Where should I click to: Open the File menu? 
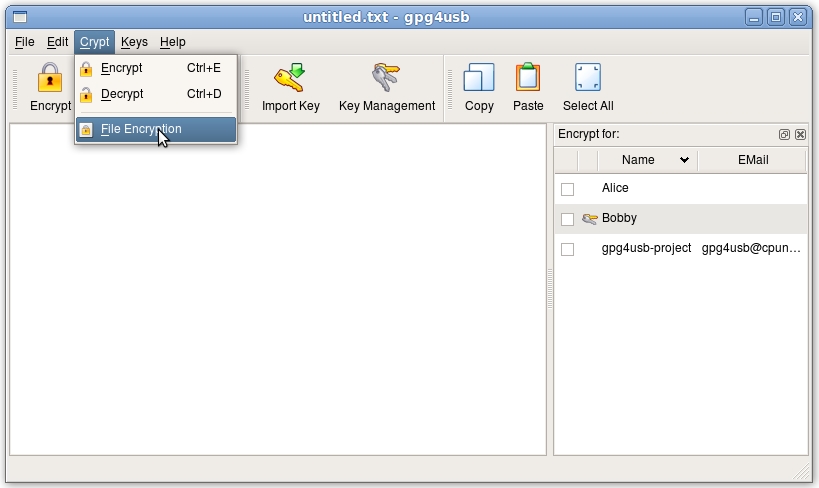tap(25, 42)
